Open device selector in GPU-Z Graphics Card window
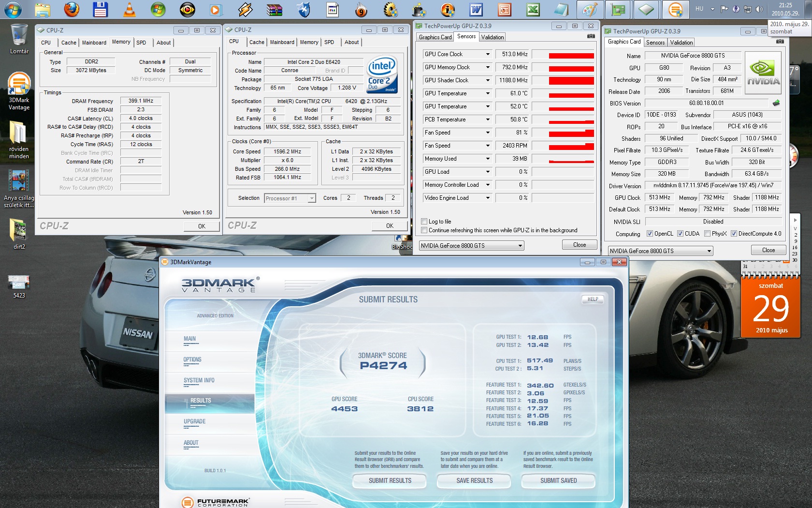The height and width of the screenshot is (508, 812). pos(660,251)
